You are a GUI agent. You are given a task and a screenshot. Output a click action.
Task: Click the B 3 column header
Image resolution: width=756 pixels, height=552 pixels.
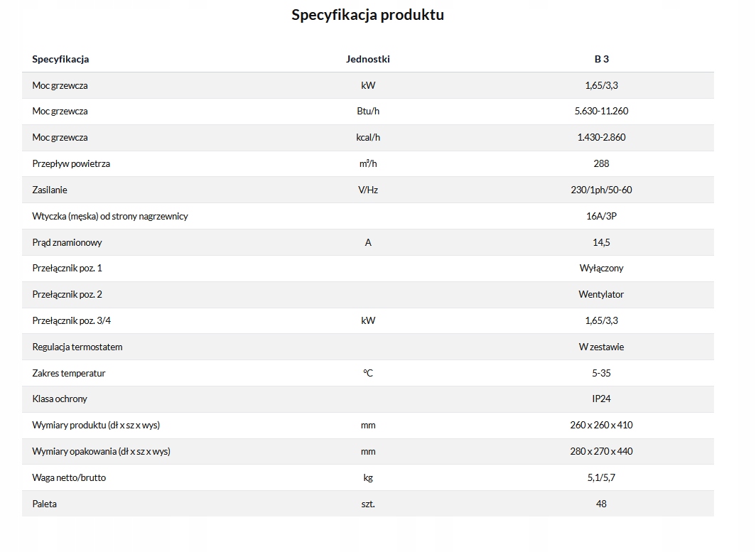(601, 59)
